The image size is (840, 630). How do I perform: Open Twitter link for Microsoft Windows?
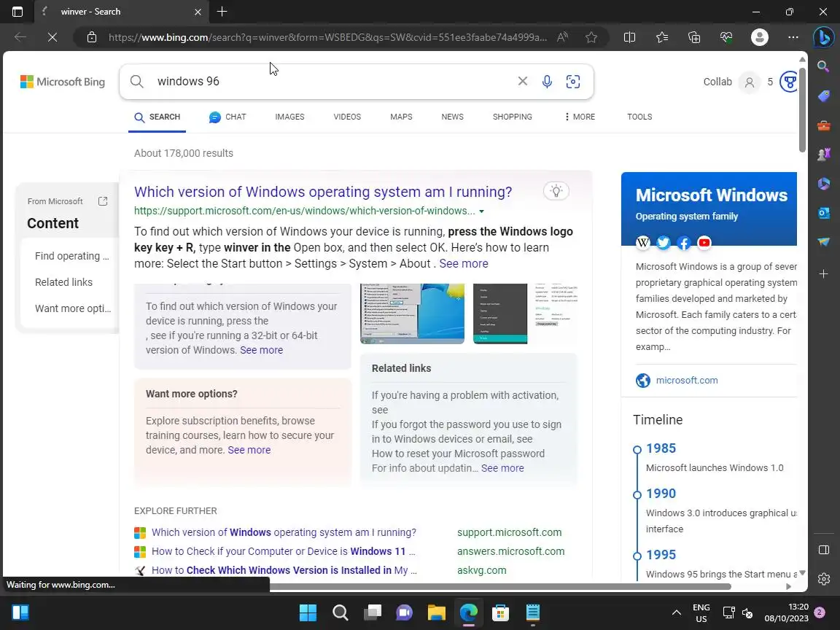[664, 243]
